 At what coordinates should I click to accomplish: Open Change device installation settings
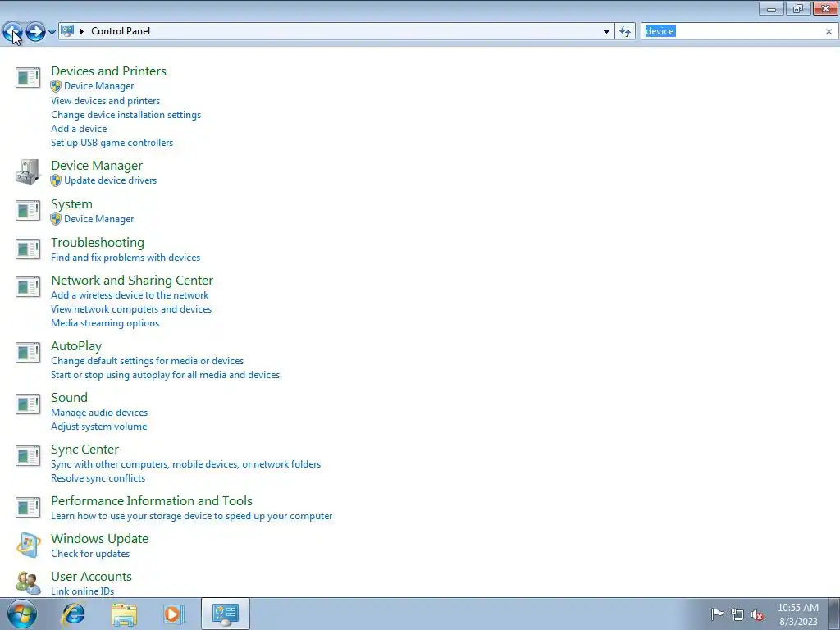point(126,115)
